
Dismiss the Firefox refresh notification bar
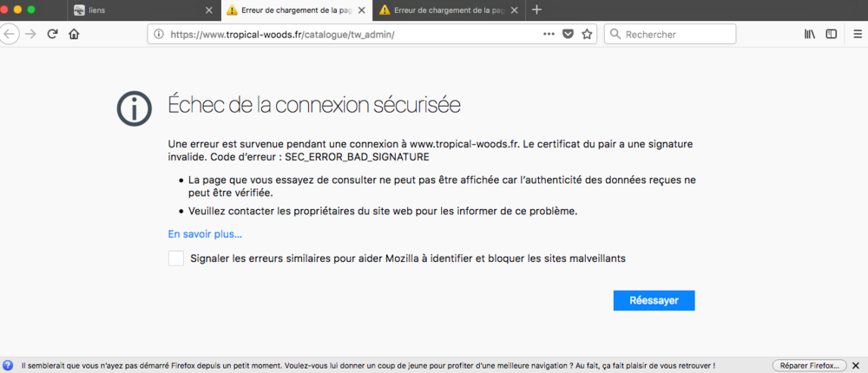856,365
